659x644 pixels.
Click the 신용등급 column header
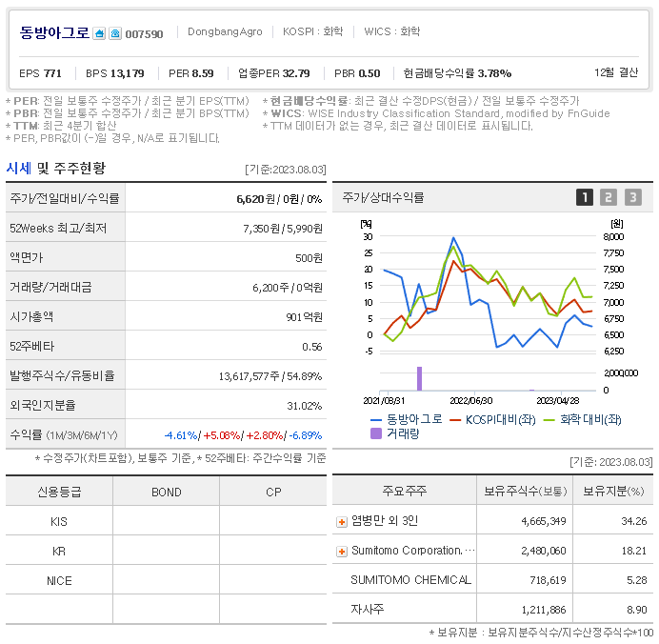59,493
